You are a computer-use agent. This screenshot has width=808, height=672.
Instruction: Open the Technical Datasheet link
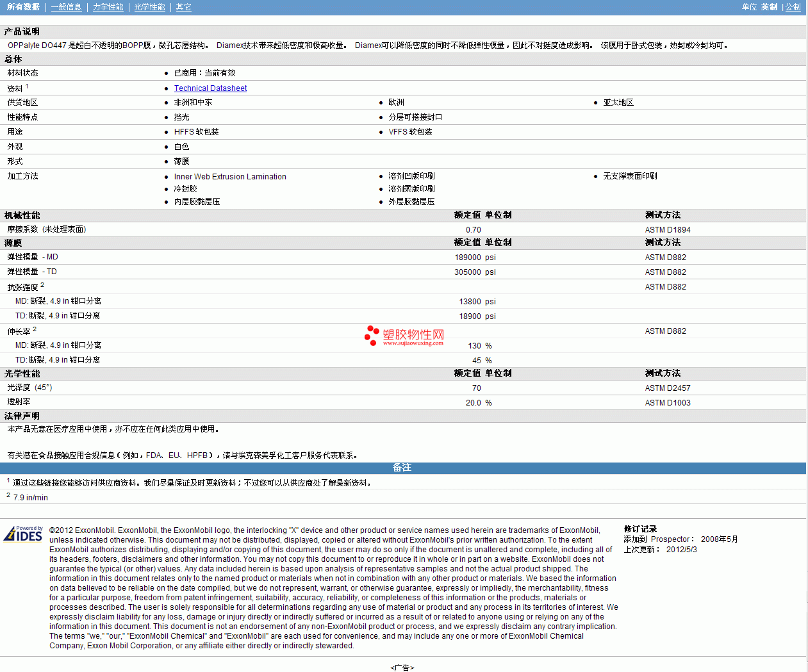coord(210,88)
